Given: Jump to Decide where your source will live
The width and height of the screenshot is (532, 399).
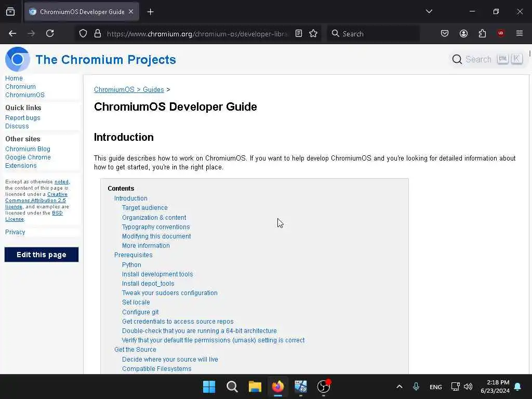Looking at the screenshot, I should (x=170, y=360).
